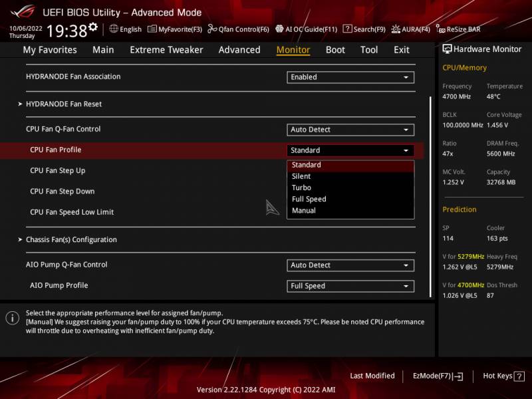Open AIO Pump Q-Fan Control dropdown
The width and height of the screenshot is (532, 399).
[x=350, y=265]
